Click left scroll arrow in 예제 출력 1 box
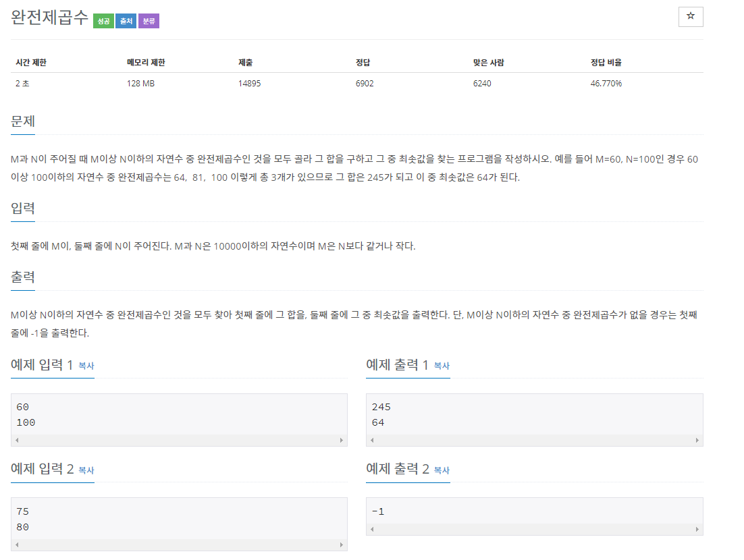This screenshot has height=560, width=744. coord(373,440)
